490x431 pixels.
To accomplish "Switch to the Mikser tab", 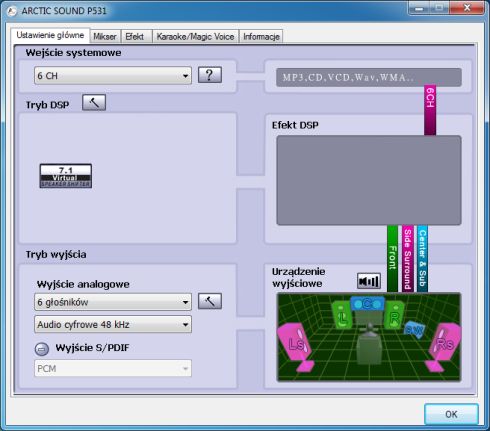I will coord(105,36).
